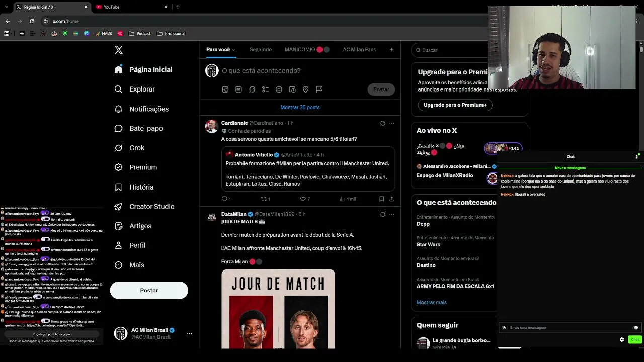Share Cardianale's post
This screenshot has height=362, width=644.
[392, 199]
